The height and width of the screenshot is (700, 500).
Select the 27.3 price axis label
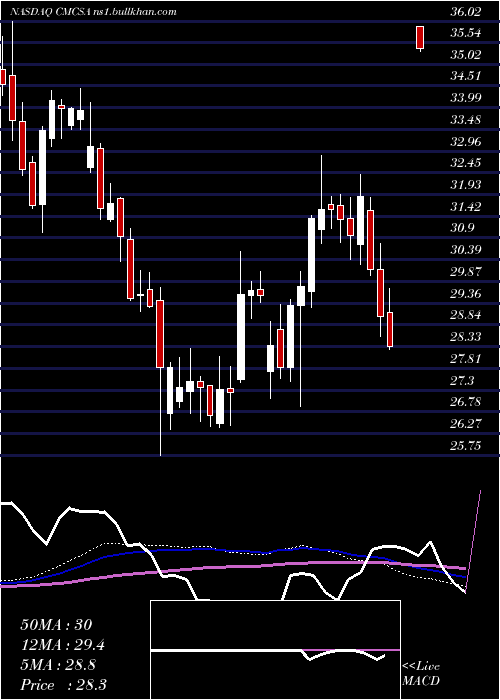click(x=462, y=382)
